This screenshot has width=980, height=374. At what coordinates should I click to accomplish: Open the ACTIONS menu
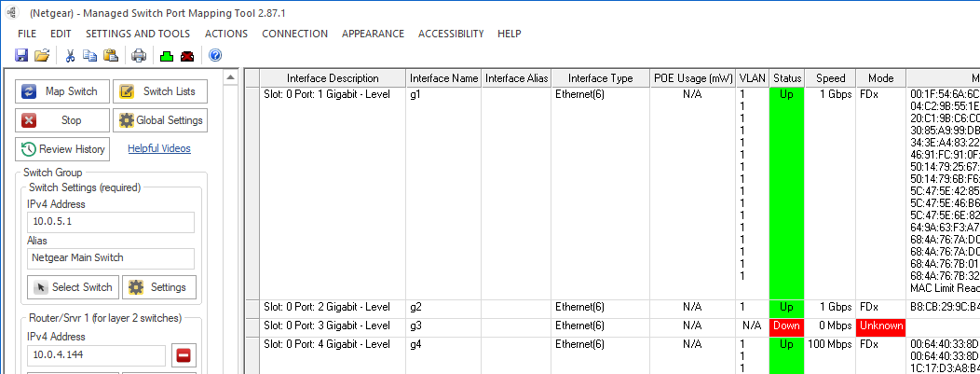tap(226, 34)
